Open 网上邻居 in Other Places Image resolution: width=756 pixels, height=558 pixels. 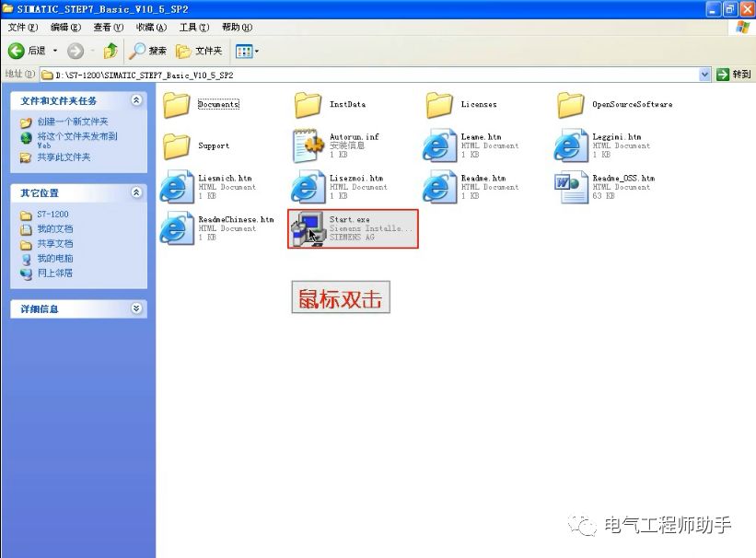tap(55, 273)
